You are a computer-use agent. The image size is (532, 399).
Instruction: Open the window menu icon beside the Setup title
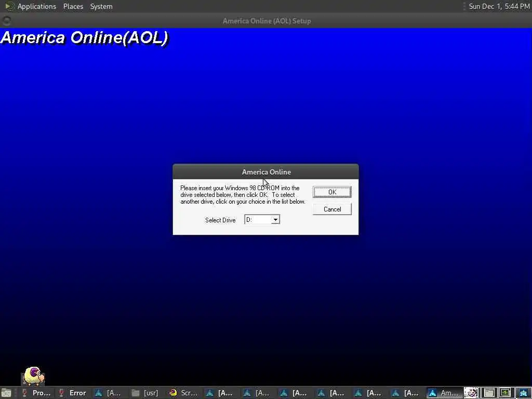tap(6, 21)
